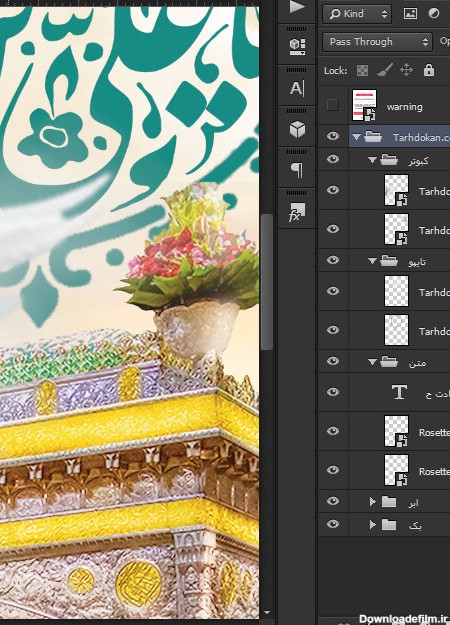Show the warning layer
This screenshot has width=450, height=625.
click(332, 105)
